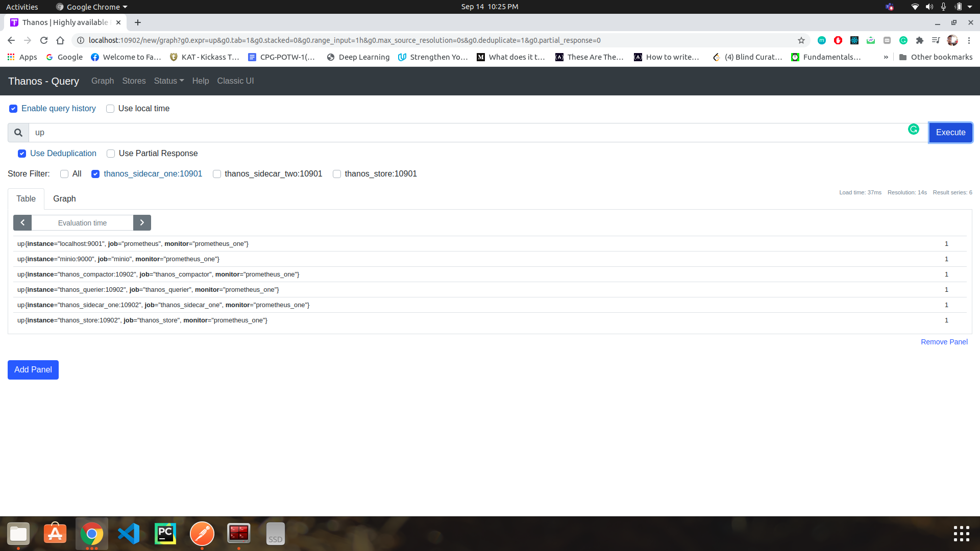Click the search magnifier icon beside query
The width and height of the screenshot is (980, 551).
click(x=18, y=133)
